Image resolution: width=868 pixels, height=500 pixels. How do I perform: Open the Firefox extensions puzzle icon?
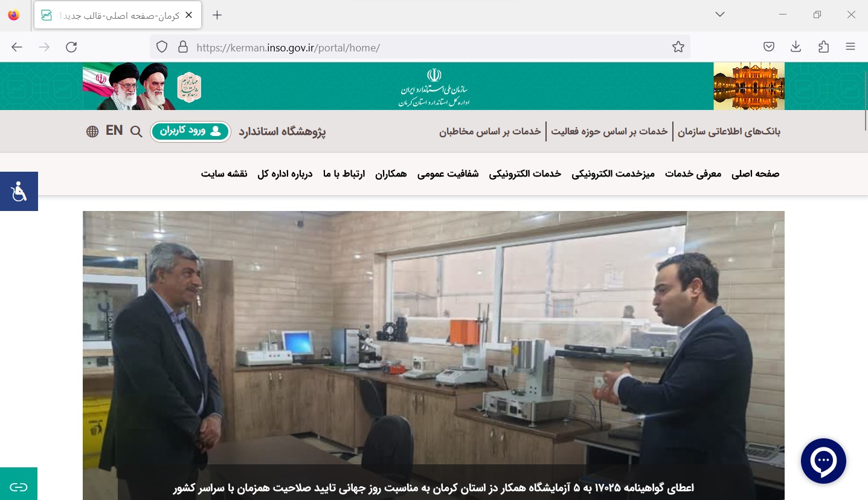pyautogui.click(x=823, y=47)
